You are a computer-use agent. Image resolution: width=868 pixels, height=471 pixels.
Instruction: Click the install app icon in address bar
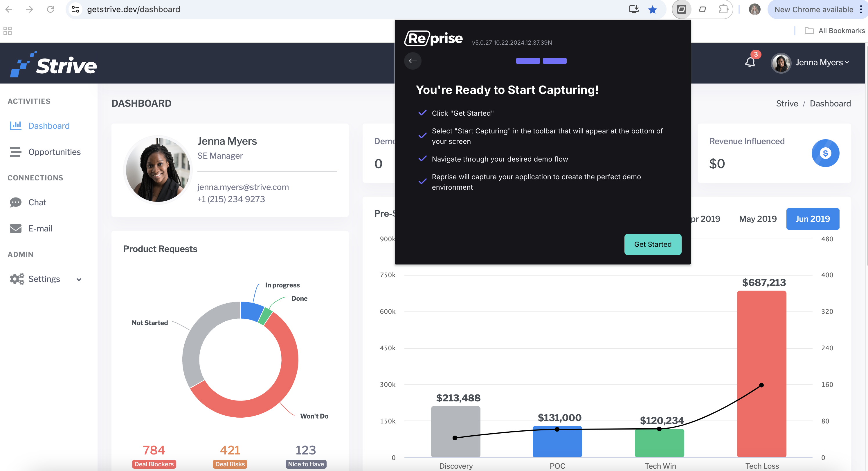pyautogui.click(x=633, y=10)
